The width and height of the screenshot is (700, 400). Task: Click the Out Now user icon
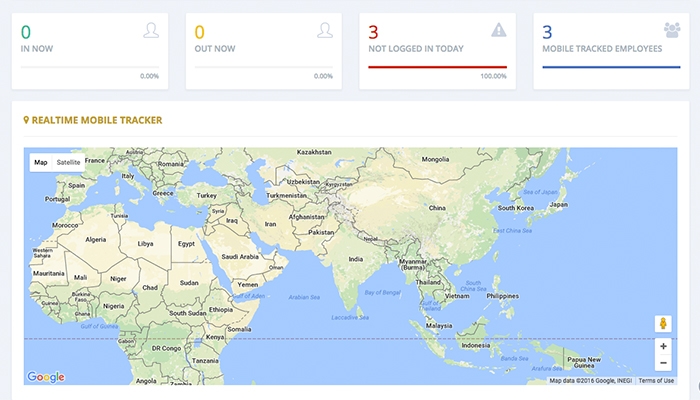(x=325, y=30)
